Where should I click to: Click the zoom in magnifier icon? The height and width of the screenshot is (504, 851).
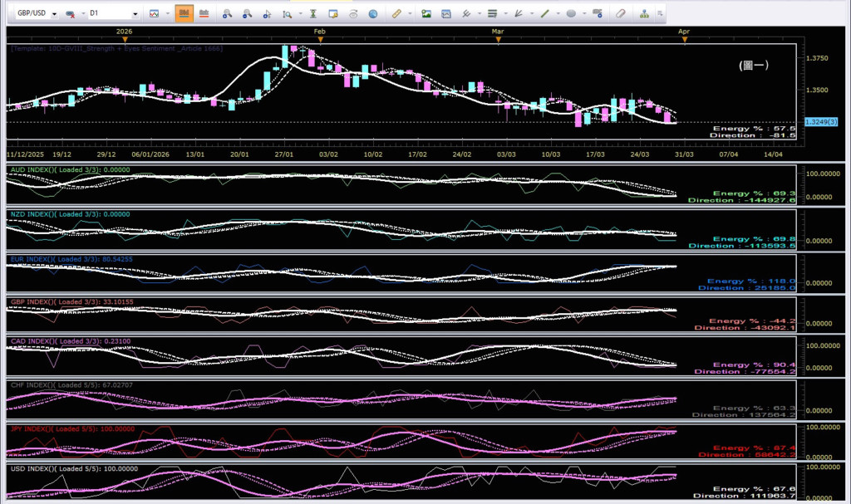(x=227, y=14)
